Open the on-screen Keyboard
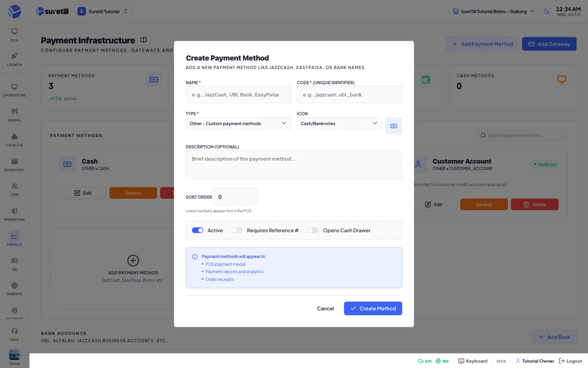 pyautogui.click(x=473, y=361)
